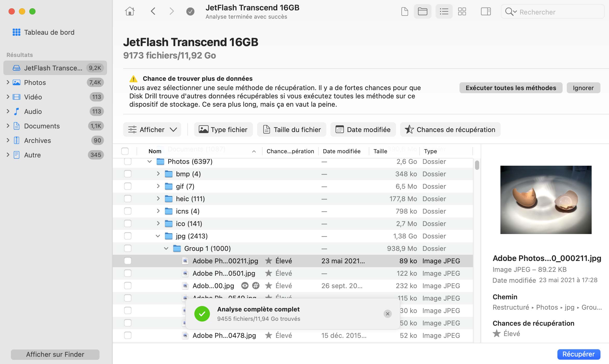
Task: Click the hash icon on Adob...00.jpg
Action: click(256, 286)
